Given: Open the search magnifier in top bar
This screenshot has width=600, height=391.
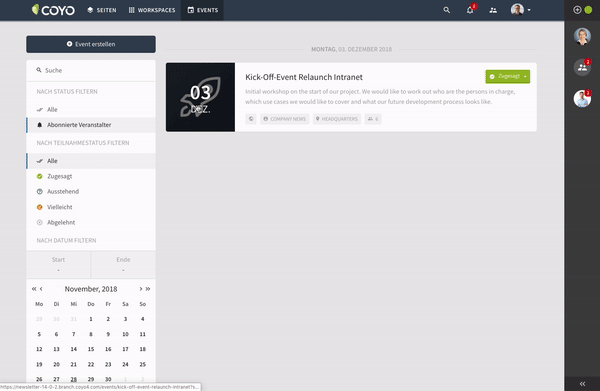Looking at the screenshot, I should coord(447,10).
